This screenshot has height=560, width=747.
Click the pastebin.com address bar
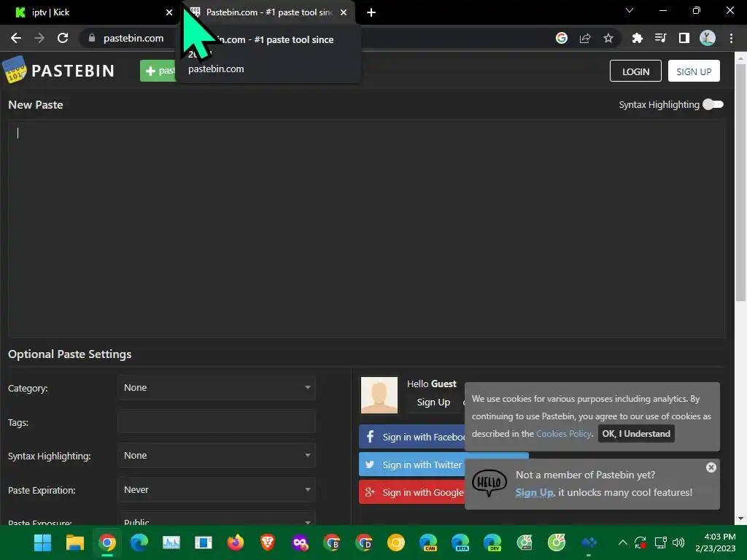point(133,38)
